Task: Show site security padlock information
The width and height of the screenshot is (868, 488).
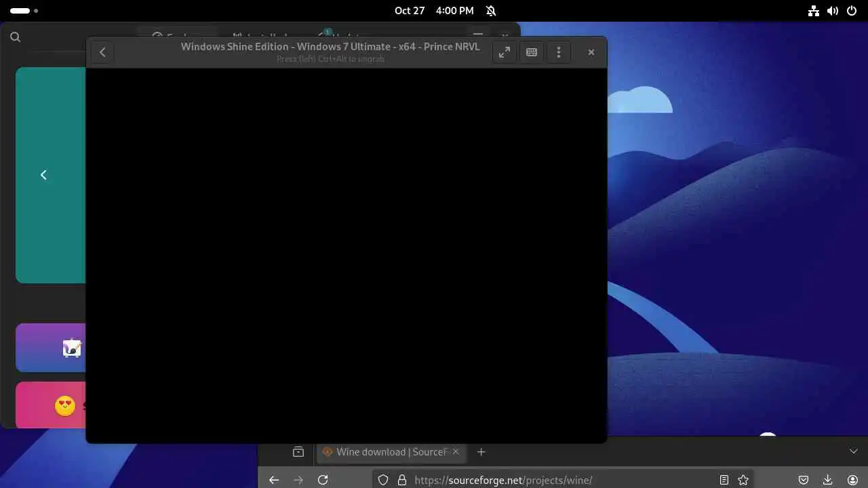Action: pos(402,480)
